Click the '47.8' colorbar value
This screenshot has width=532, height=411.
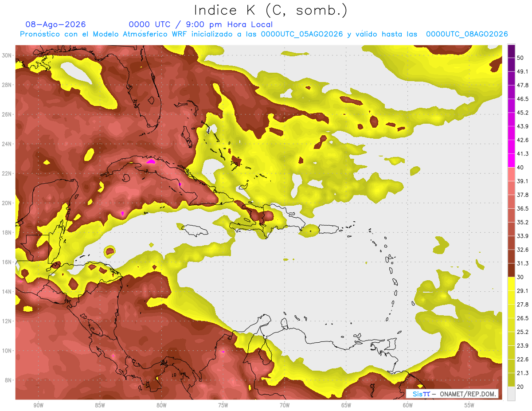pyautogui.click(x=523, y=85)
